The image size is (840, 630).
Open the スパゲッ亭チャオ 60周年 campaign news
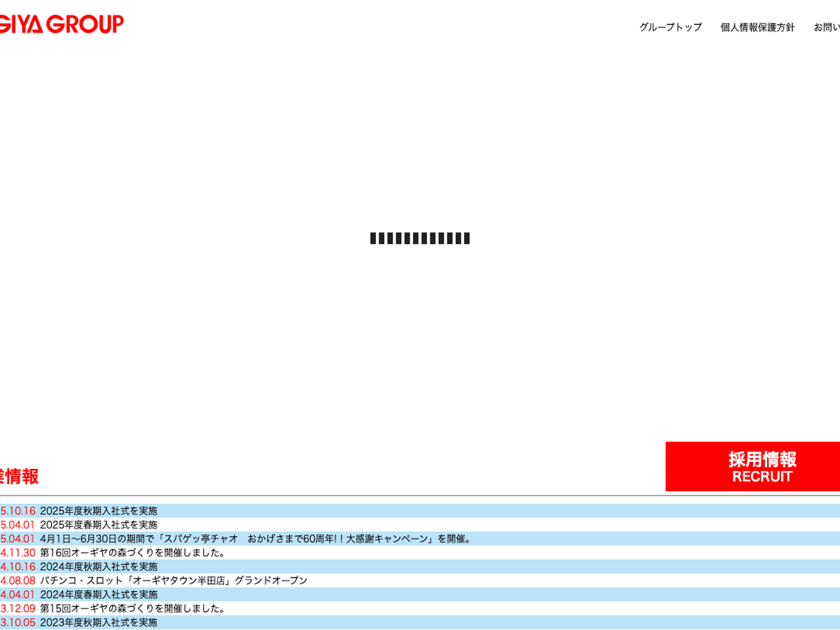click(256, 539)
